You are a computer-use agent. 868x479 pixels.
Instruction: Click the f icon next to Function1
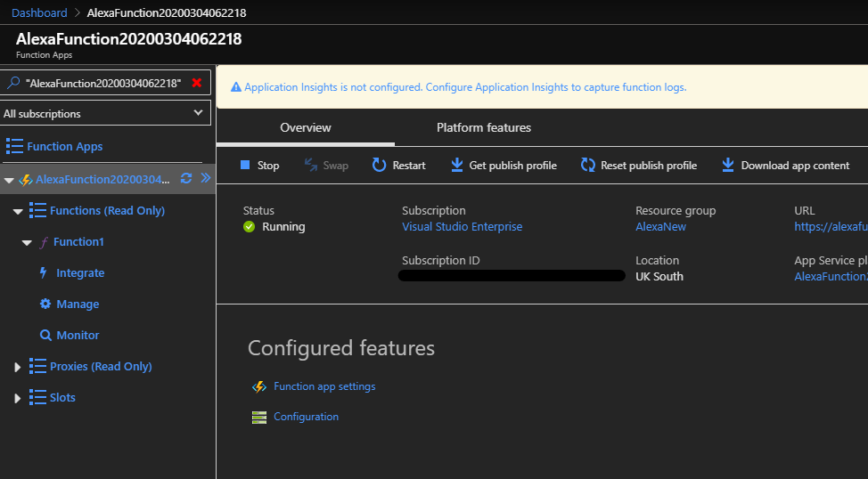click(44, 242)
